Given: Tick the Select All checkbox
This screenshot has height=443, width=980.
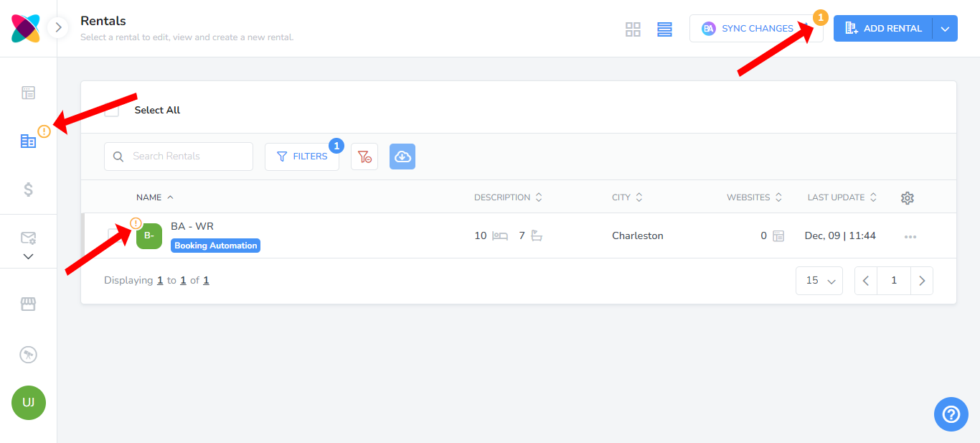Looking at the screenshot, I should (112, 110).
